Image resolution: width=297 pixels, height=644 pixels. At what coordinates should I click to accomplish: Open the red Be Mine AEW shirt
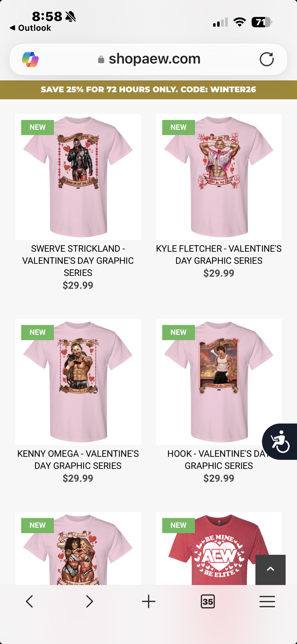[219, 548]
